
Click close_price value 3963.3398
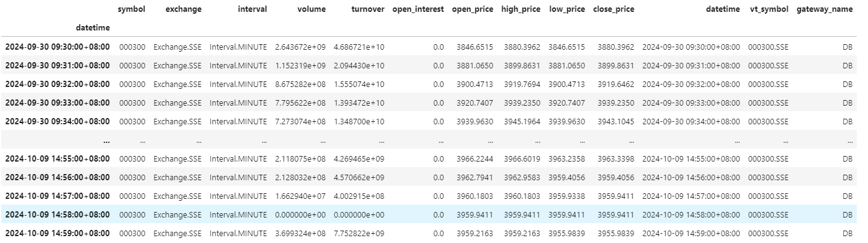(x=615, y=158)
